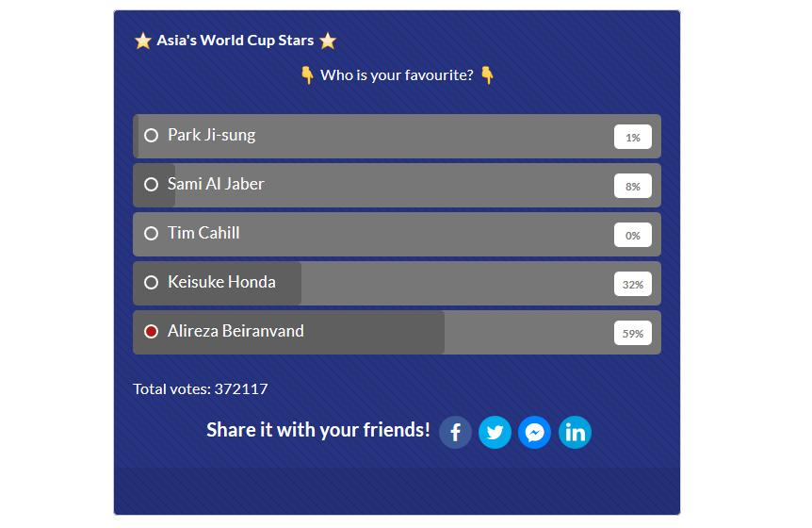Click the Total votes count text
The height and width of the screenshot is (528, 812).
click(x=201, y=388)
